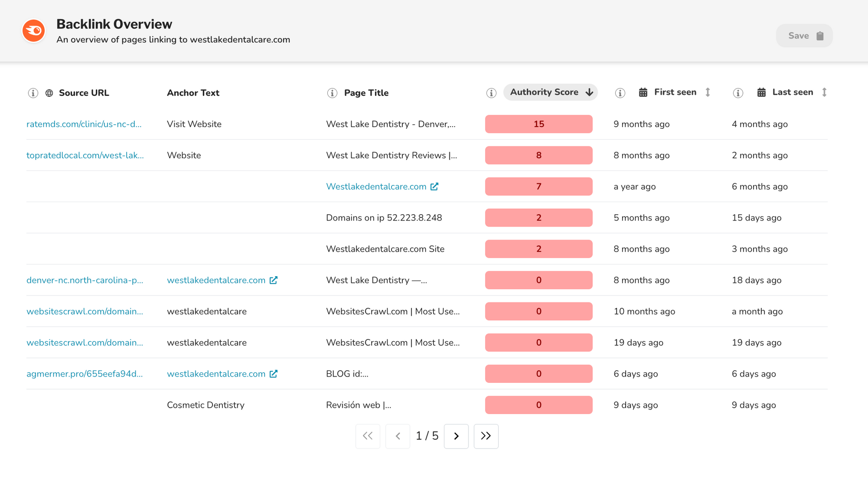The height and width of the screenshot is (490, 868).
Task: Sort by Authority Score descending
Action: click(x=550, y=92)
